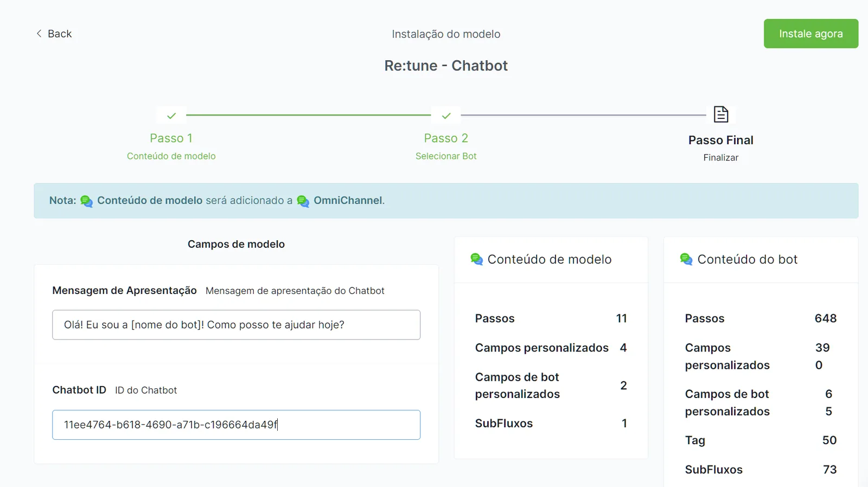Click 'OmniChannel' in the note banner
868x487 pixels.
348,201
